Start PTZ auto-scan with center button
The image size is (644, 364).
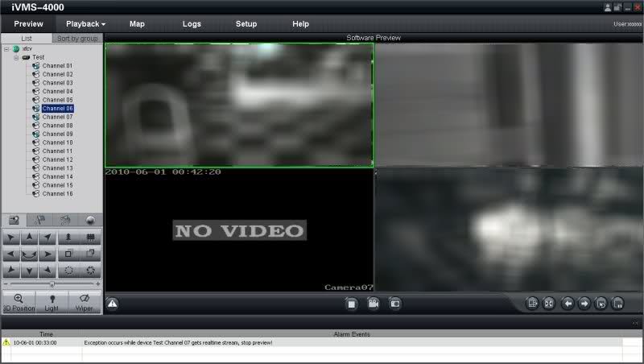pyautogui.click(x=30, y=254)
